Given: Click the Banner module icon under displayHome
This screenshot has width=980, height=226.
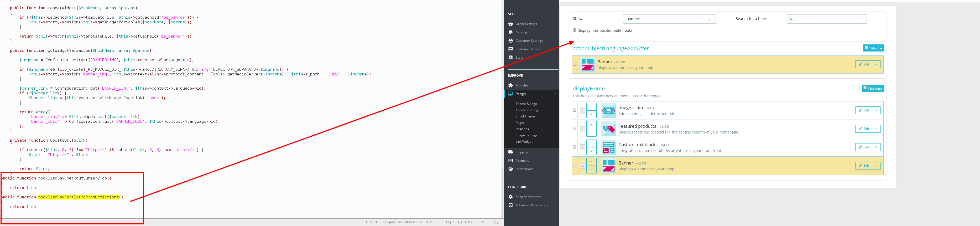Looking at the screenshot, I should tap(608, 166).
